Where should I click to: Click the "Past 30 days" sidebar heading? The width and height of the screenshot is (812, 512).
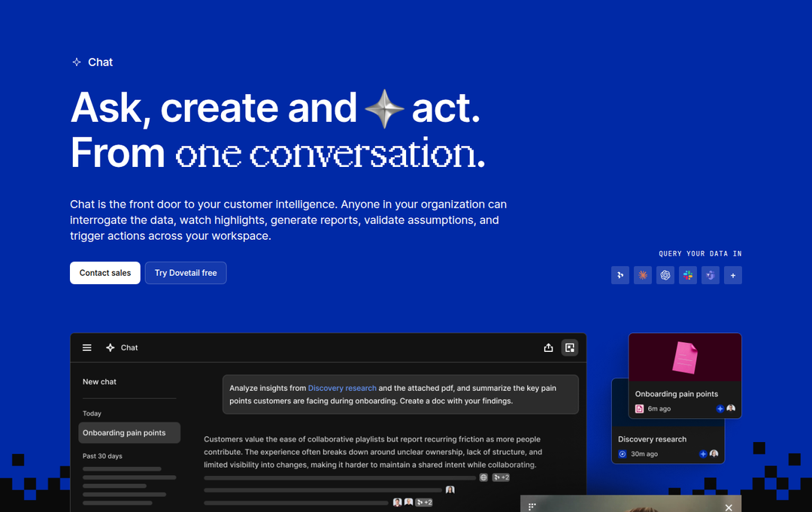(x=102, y=456)
